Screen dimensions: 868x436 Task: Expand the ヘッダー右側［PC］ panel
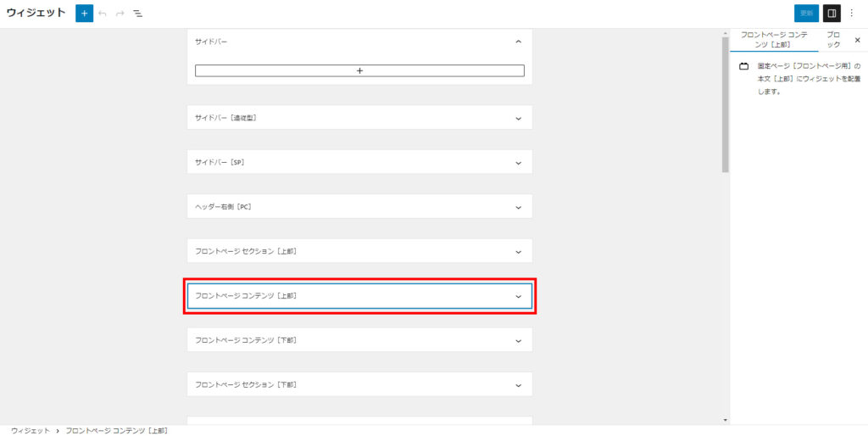click(518, 207)
